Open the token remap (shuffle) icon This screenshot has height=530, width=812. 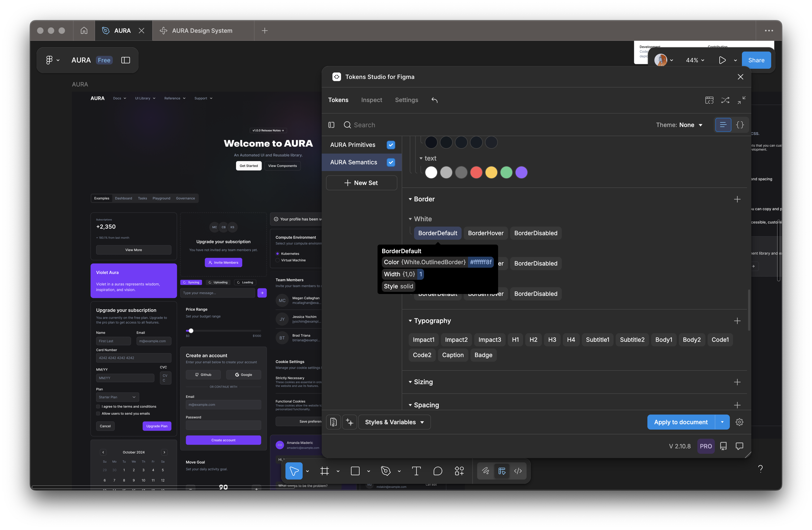(x=725, y=100)
